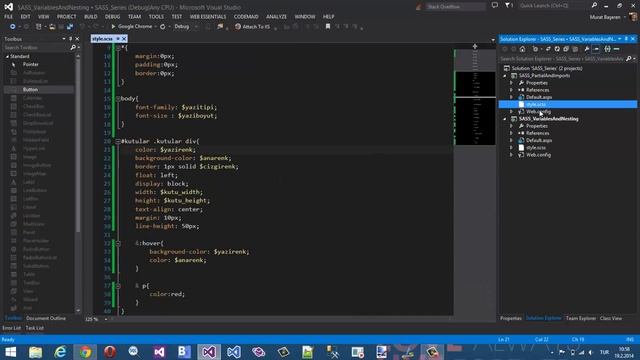Toggle auto-hide pin on Solution Explorer
This screenshot has height=360, width=640.
[x=626, y=39]
